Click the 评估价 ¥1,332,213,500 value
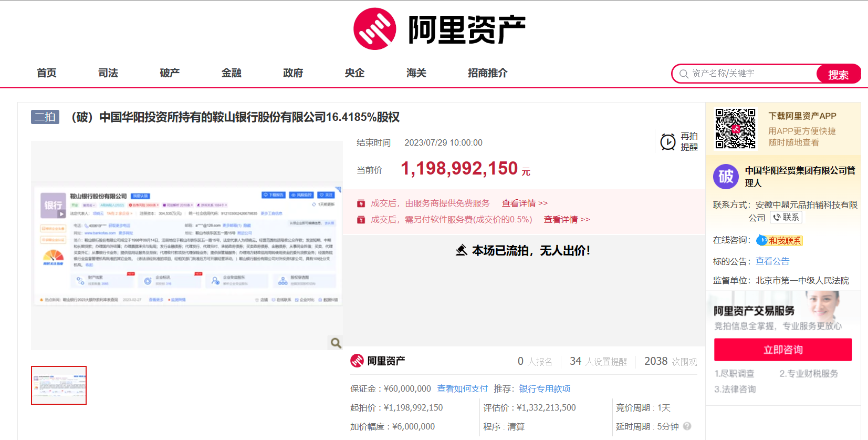Viewport: 868px width, 440px height. coord(546,408)
